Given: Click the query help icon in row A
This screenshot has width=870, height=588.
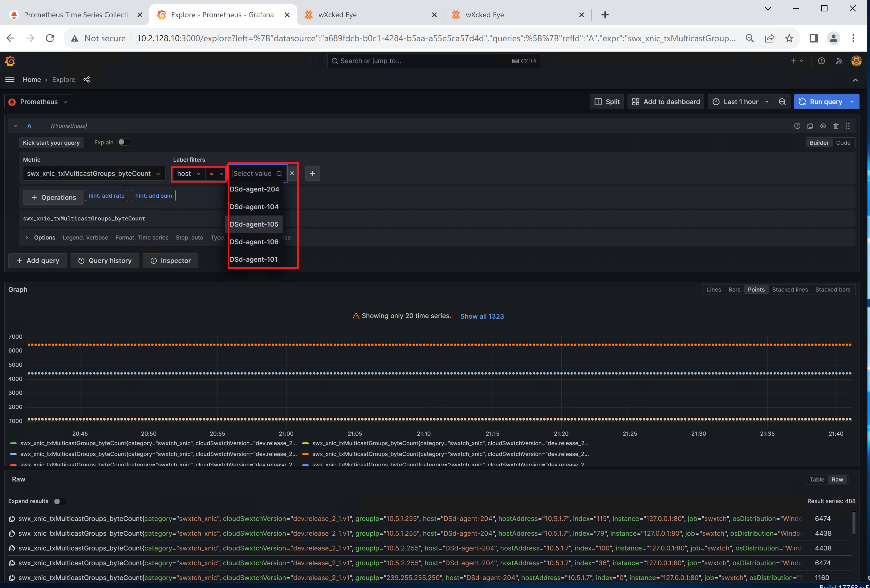Looking at the screenshot, I should 797,126.
